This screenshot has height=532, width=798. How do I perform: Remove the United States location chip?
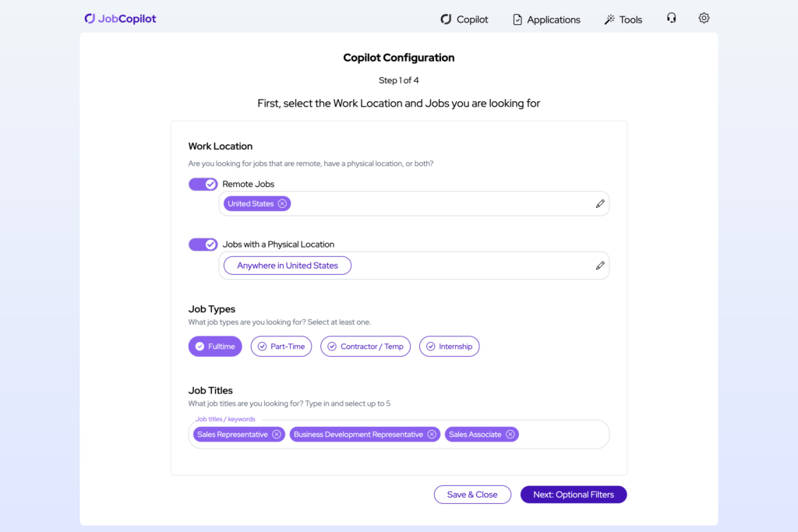tap(282, 204)
